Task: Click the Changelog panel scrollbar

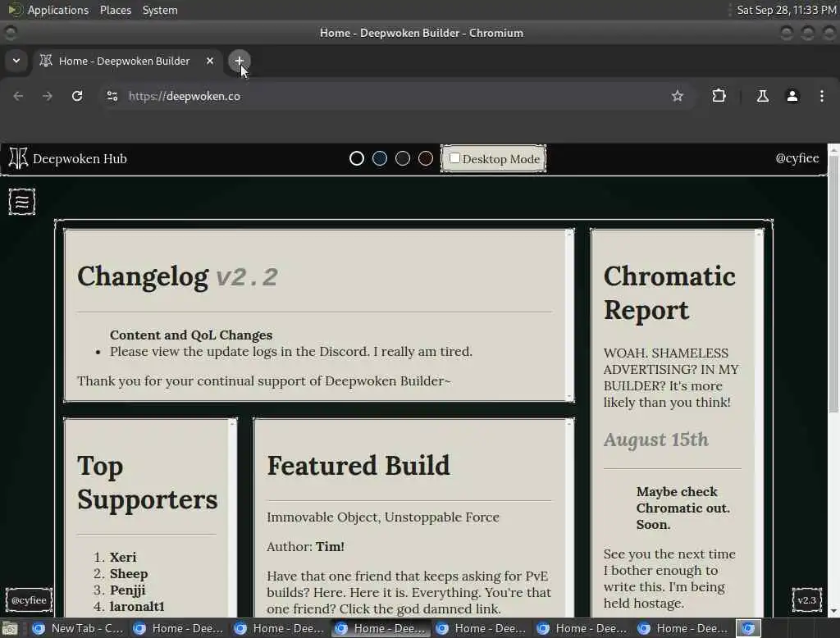Action: point(569,315)
